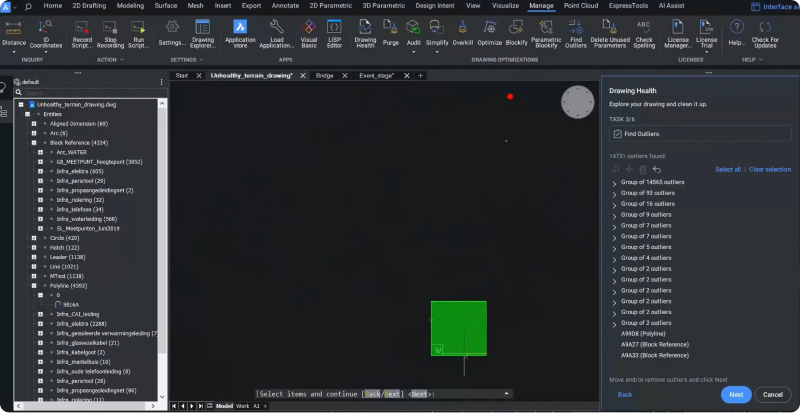This screenshot has height=413, width=800.
Task: Switch to the Event_stage drawing tab
Action: [x=377, y=76]
